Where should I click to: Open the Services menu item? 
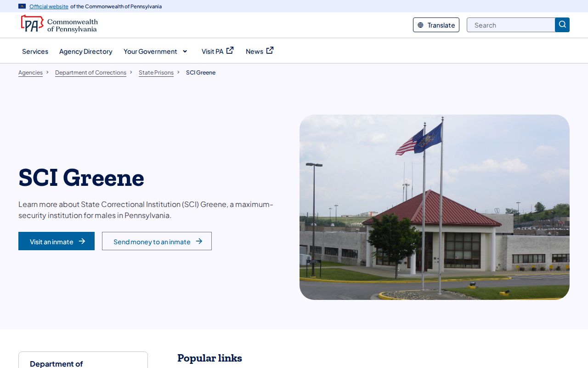point(35,52)
